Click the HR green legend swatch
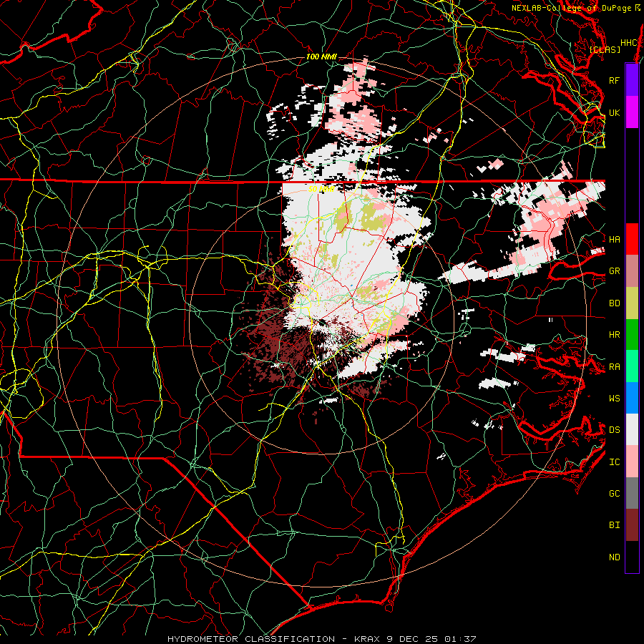The image size is (644, 644). (632, 334)
